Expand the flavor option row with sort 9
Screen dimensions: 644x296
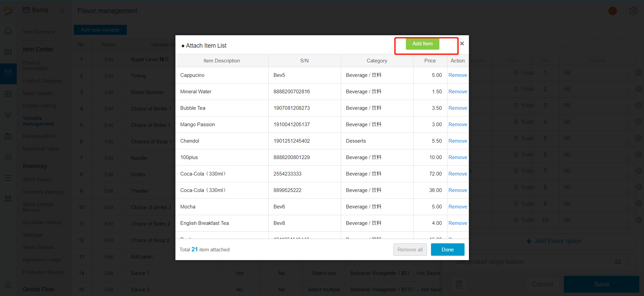(x=629, y=208)
